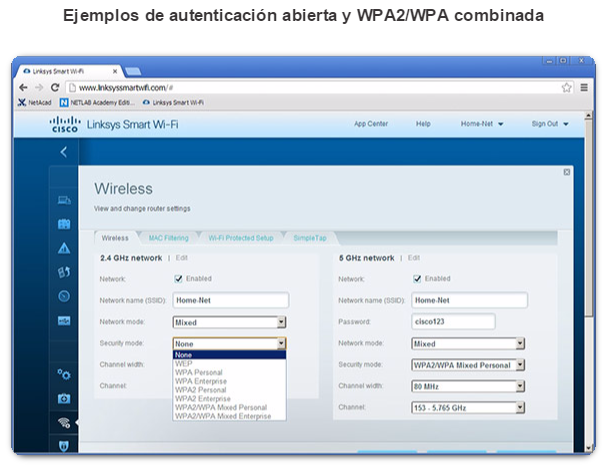602x465 pixels.
Task: Switch to the Wi-Fi Protected Setup tab
Action: tap(241, 238)
